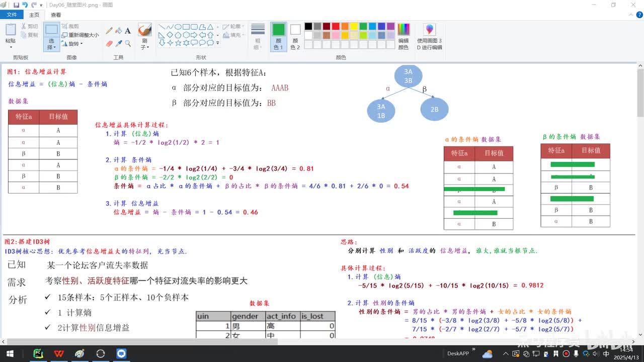Click 使用画图 3D 进行编辑 button
The image size is (644, 362).
pyautogui.click(x=429, y=36)
